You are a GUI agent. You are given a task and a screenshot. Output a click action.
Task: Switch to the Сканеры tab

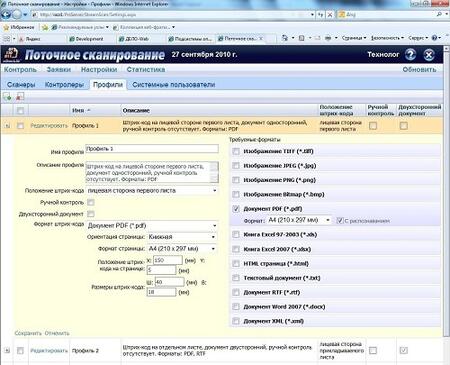pos(21,85)
